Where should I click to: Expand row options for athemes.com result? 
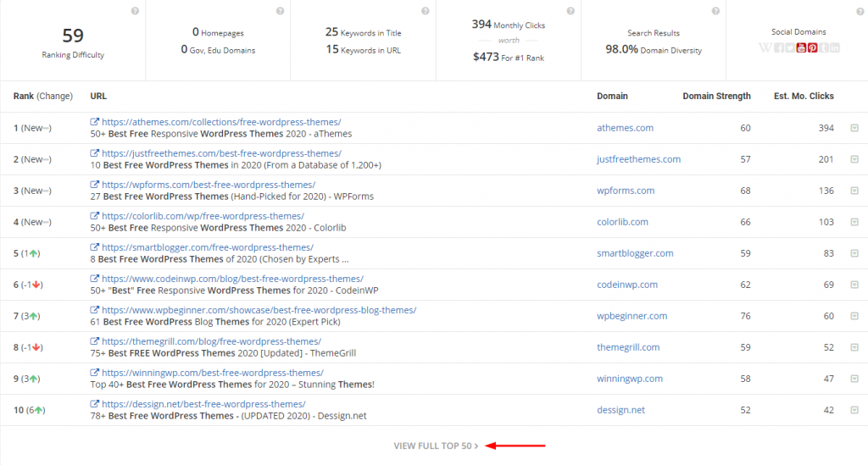pos(854,129)
